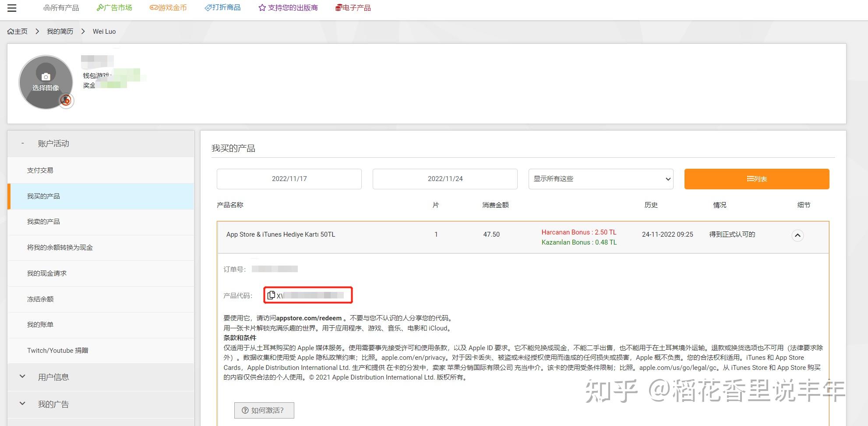The image size is (868, 426).
Task: Click the Kazanılan Bonus : 0.48 TL text
Action: coord(579,242)
